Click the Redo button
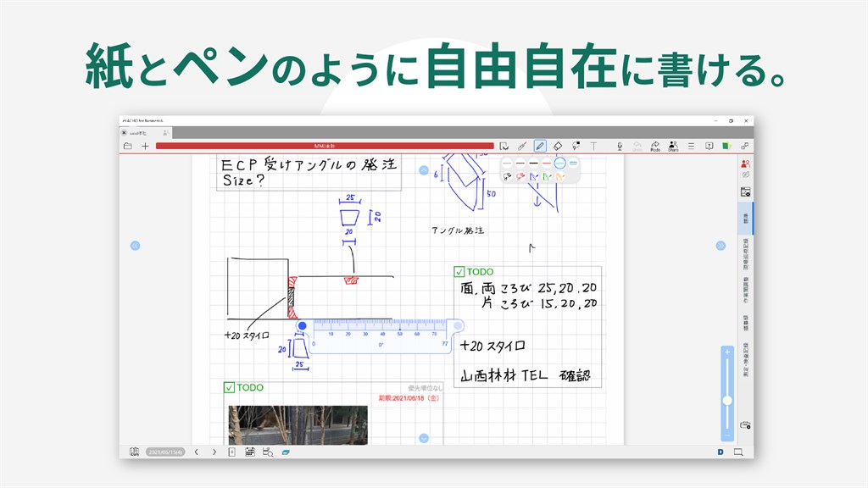Image resolution: width=868 pixels, height=488 pixels. [655, 146]
